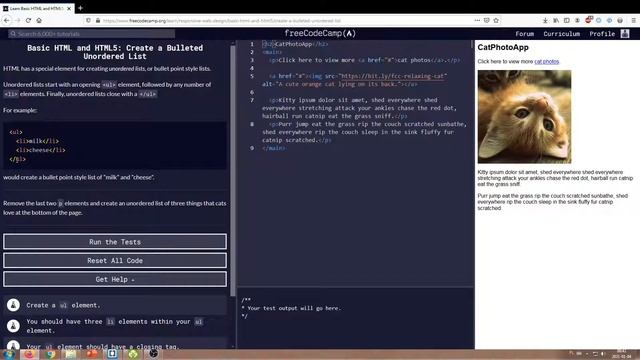Image resolution: width=640 pixels, height=360 pixels.
Task: Click the closing main tag on line 9
Action: coord(274,148)
